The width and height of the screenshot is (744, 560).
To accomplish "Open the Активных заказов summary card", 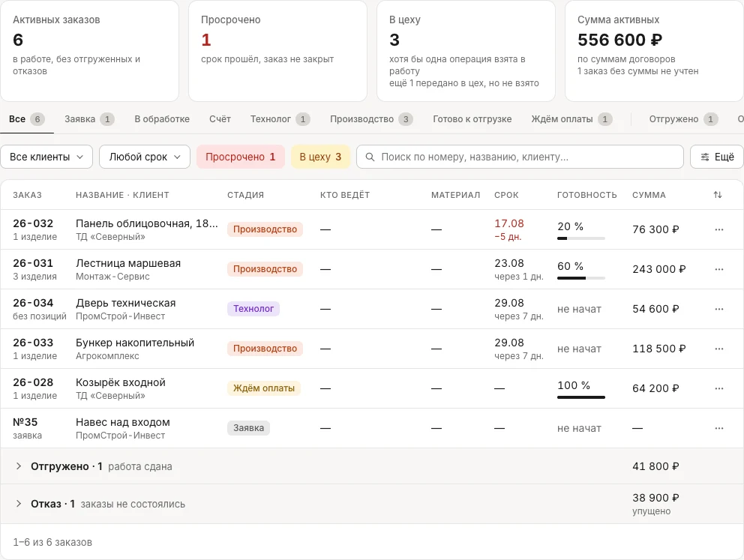I will 90,51.
